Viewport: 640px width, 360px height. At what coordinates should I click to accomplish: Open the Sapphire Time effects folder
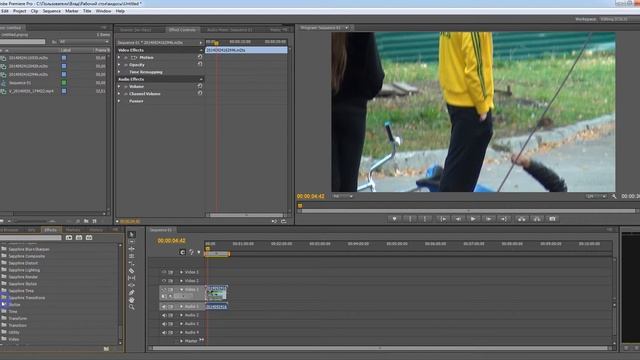point(21,291)
